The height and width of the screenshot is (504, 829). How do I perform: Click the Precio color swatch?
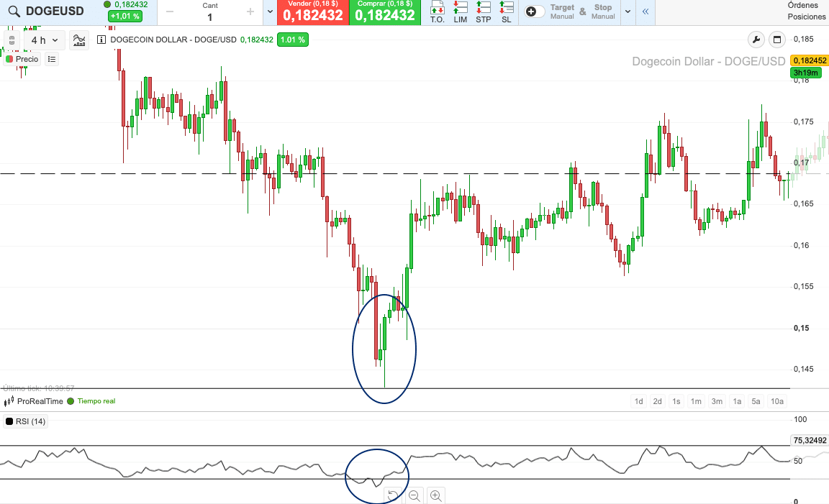pyautogui.click(x=9, y=59)
